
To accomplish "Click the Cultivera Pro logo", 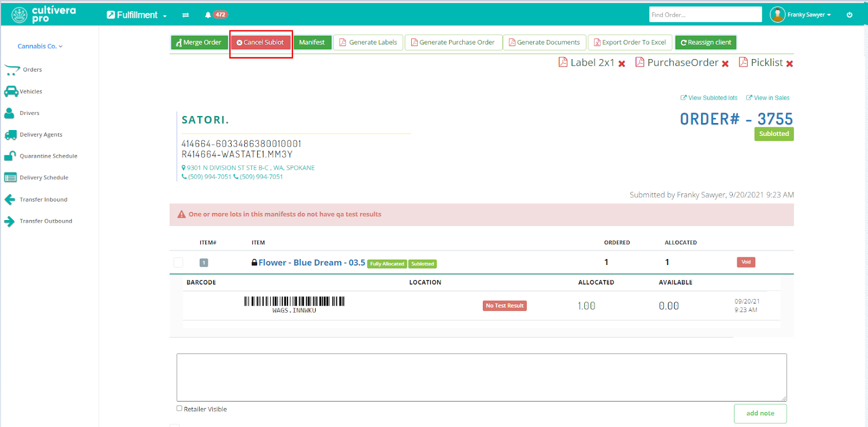I will tap(43, 15).
